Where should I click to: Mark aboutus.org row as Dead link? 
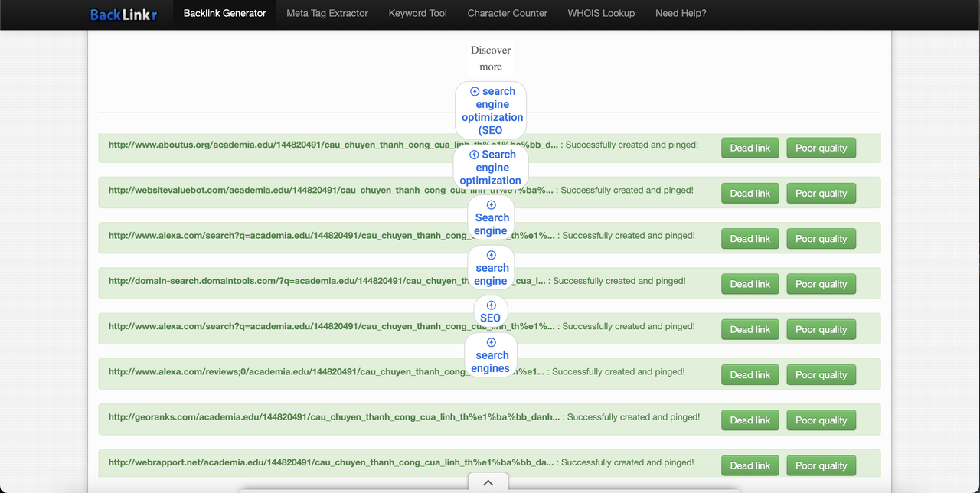[x=750, y=148]
